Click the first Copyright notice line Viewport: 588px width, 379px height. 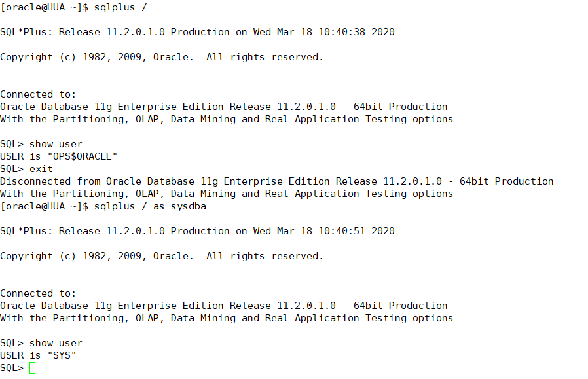pos(162,57)
